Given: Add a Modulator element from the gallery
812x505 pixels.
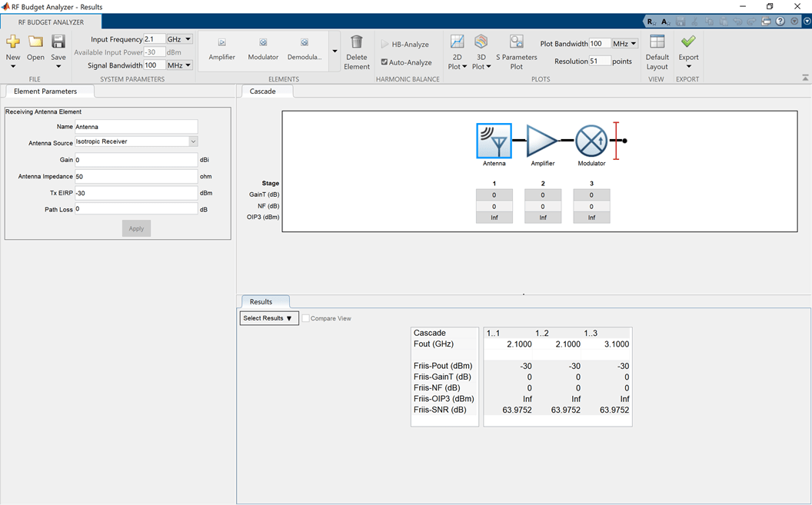Looking at the screenshot, I should click(263, 48).
